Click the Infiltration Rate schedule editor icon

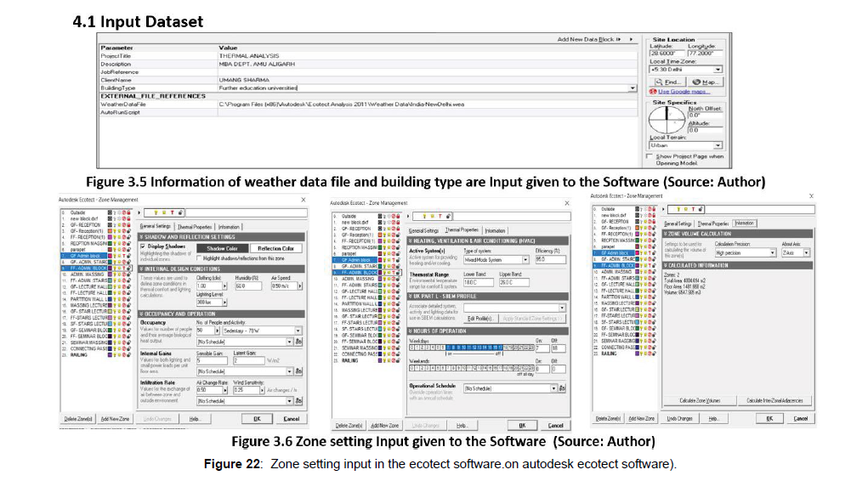point(298,401)
